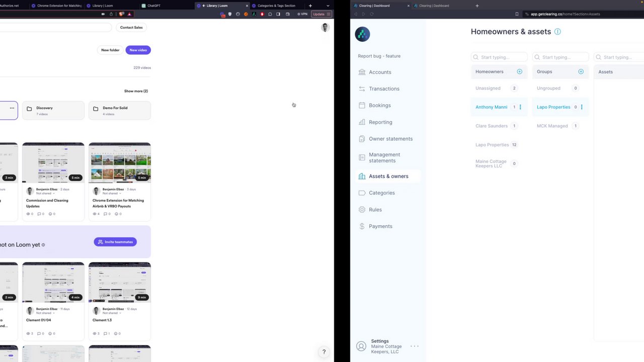Open a new tab in Clearing browser
This screenshot has width=644, height=362.
coord(477,6)
